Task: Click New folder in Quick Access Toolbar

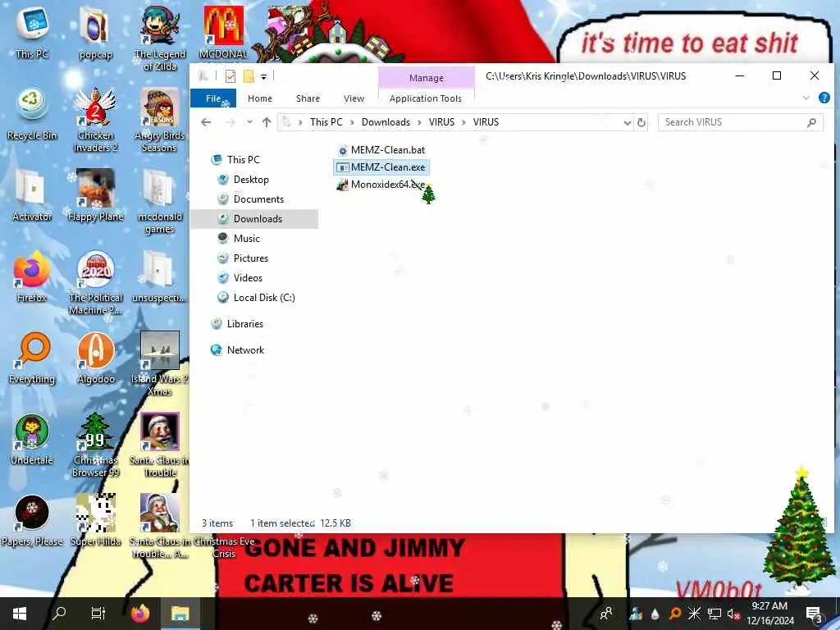Action: pos(249,76)
